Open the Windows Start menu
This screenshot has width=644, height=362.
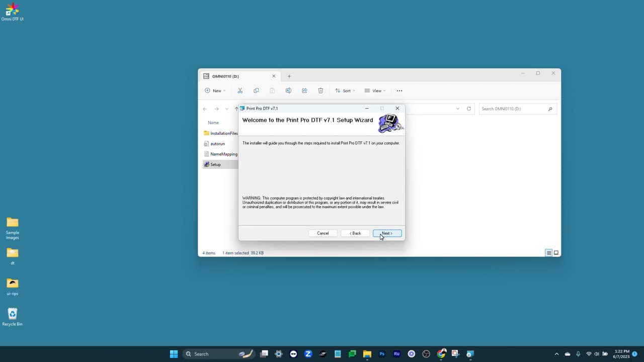point(174,354)
